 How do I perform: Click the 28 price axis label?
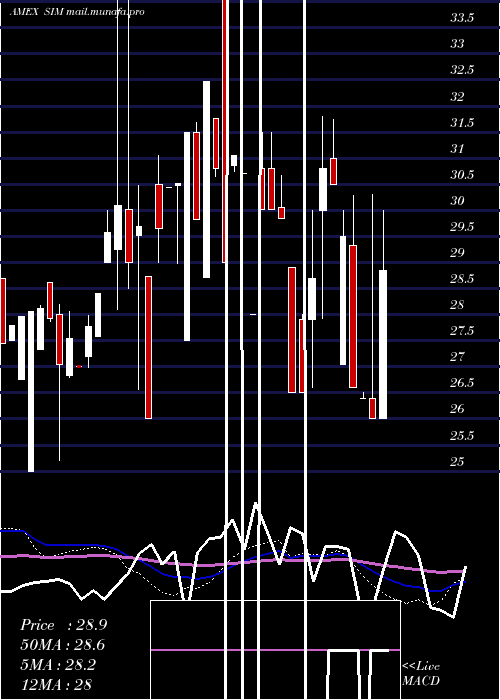coord(457,305)
